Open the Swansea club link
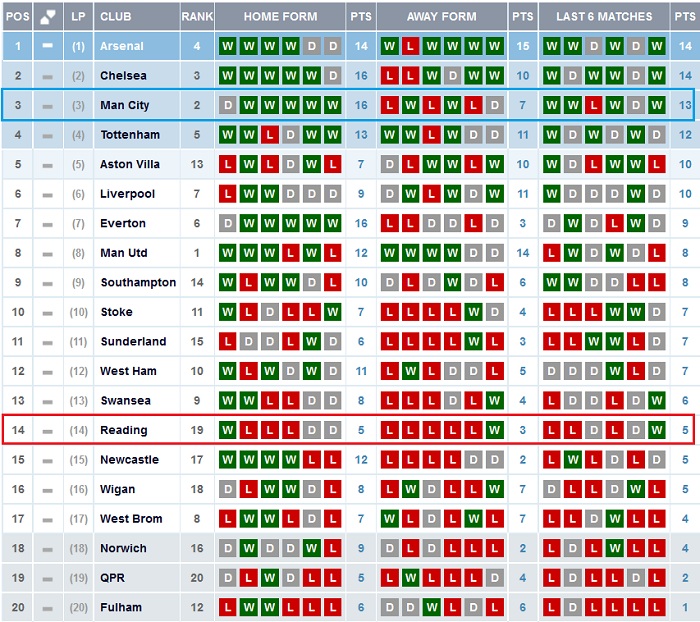The image size is (700, 622). pyautogui.click(x=125, y=401)
